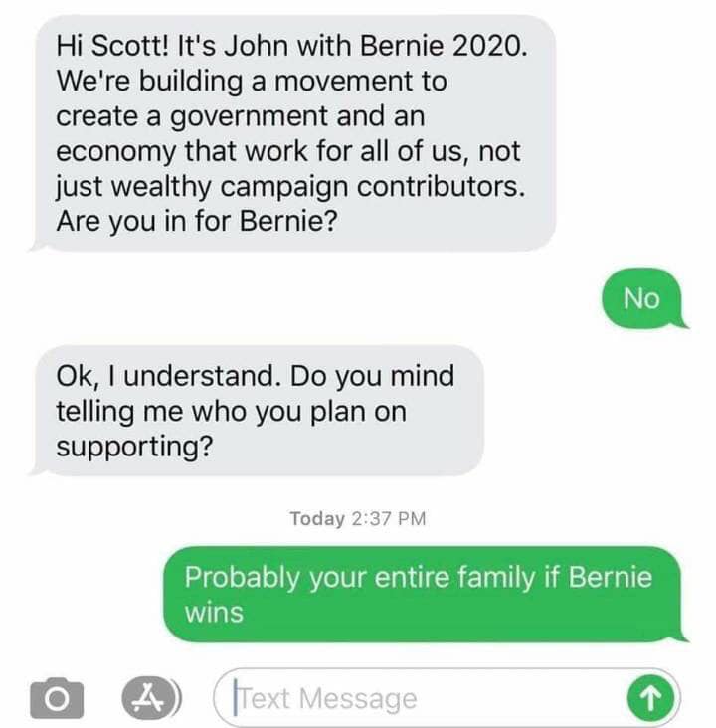Select the "Probably your entire family" green bubble
716x728 pixels.
coord(424,595)
